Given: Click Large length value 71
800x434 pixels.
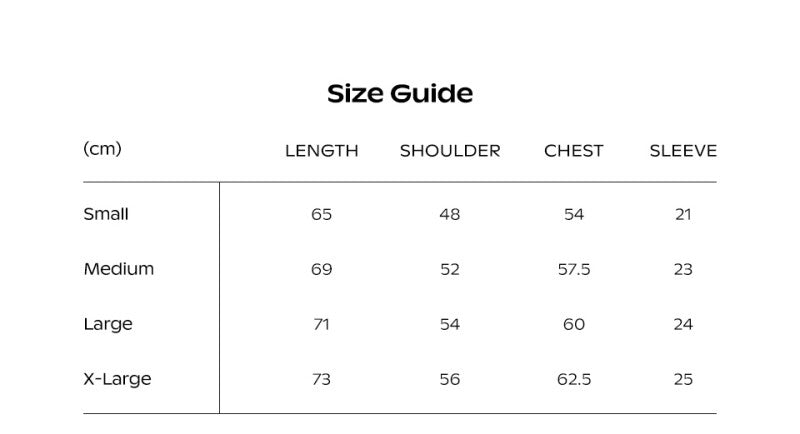Looking at the screenshot, I should [321, 324].
